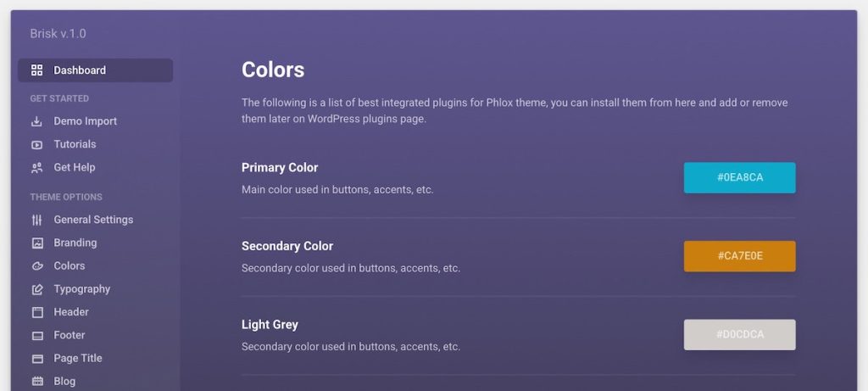Pick the Secondary Color swatch #CA7E0E
This screenshot has height=391, width=868.
(x=739, y=256)
